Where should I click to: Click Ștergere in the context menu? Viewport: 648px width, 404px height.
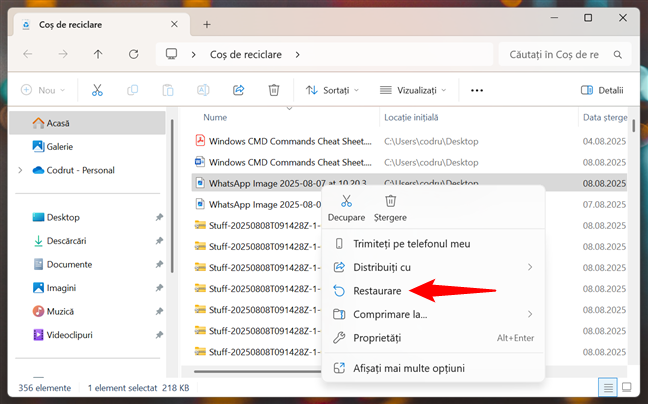390,208
